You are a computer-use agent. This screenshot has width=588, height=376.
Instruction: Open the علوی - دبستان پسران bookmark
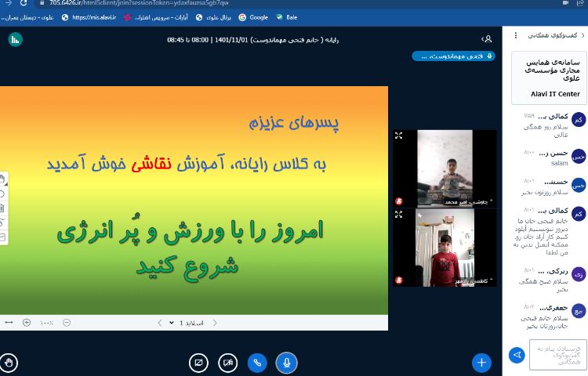pyautogui.click(x=27, y=17)
